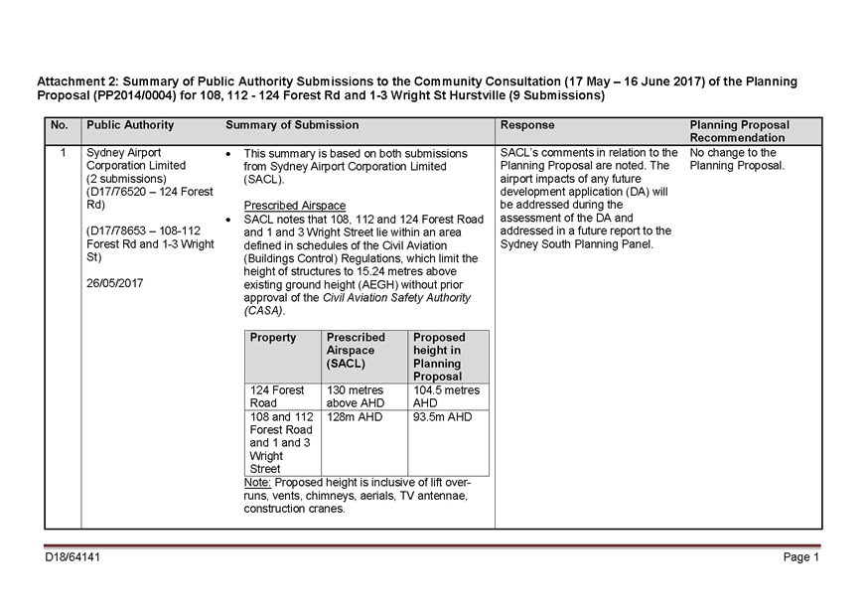
Task: Click the "Response" column header
Action: [x=527, y=125]
